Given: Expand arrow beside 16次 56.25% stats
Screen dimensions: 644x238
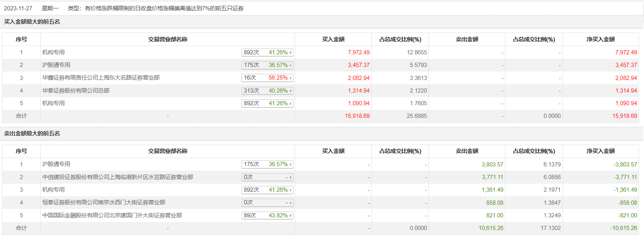Looking at the screenshot, I should pyautogui.click(x=291, y=78).
